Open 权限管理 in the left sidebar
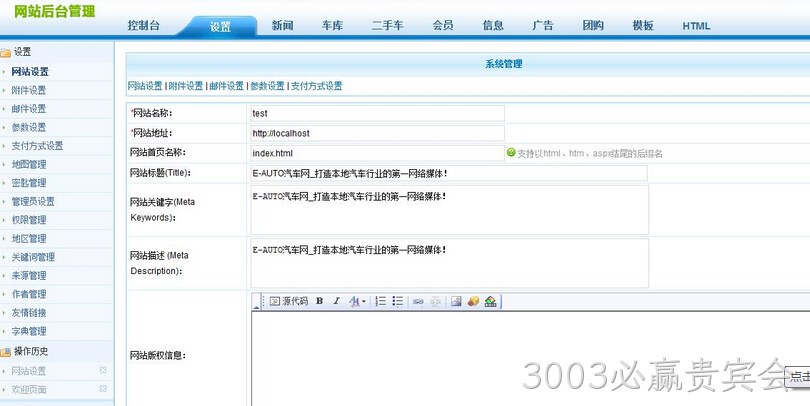810x406 pixels. (x=29, y=220)
